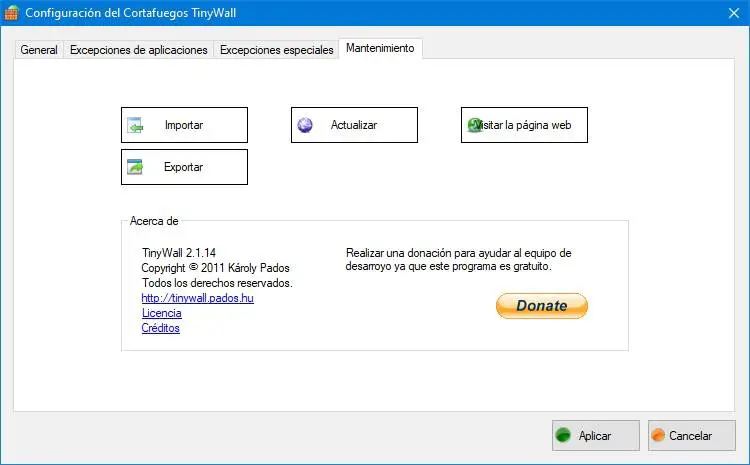Click the green arrow Importar icon

(135, 125)
